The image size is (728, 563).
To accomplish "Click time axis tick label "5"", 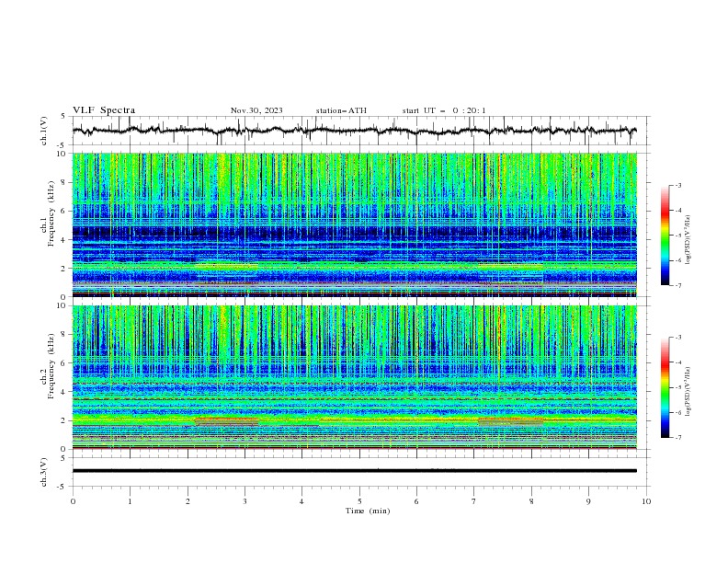I will tap(359, 501).
